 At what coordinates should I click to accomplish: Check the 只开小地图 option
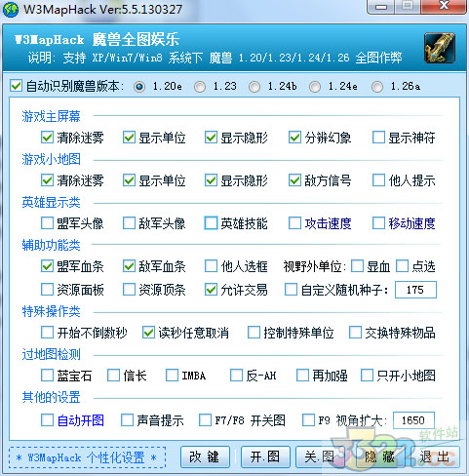pyautogui.click(x=367, y=376)
